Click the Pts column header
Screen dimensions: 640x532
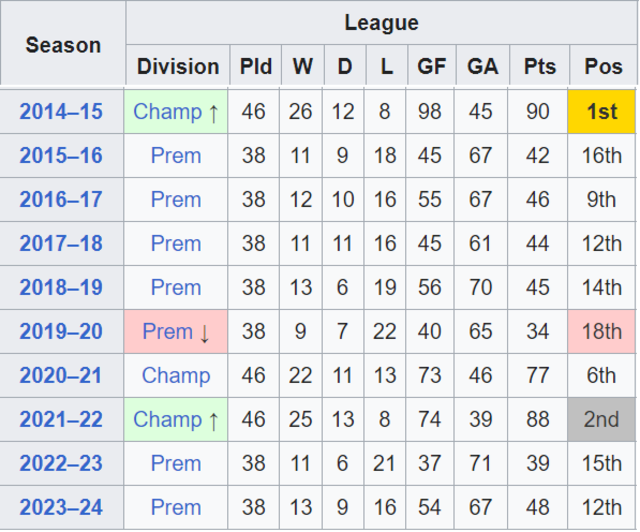click(540, 66)
